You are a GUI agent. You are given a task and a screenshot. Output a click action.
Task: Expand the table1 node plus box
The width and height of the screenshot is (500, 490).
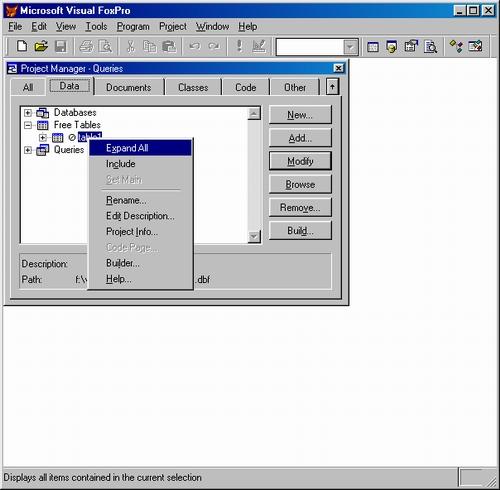(x=43, y=137)
